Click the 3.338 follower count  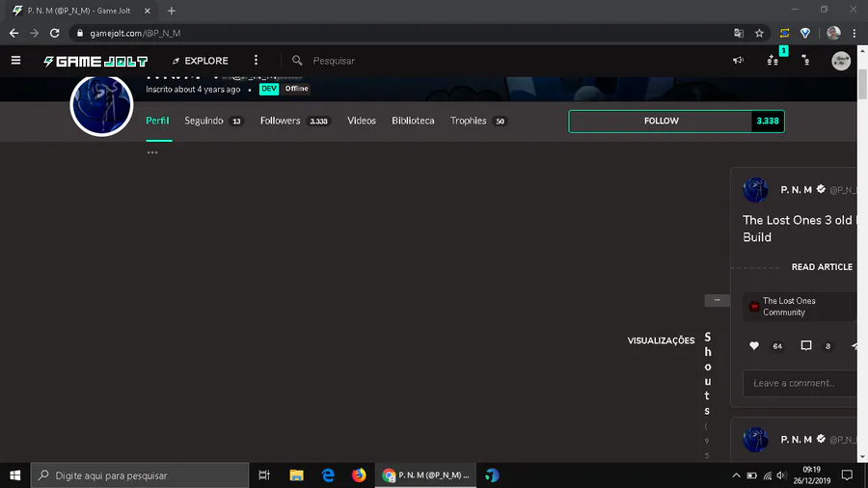tap(768, 122)
